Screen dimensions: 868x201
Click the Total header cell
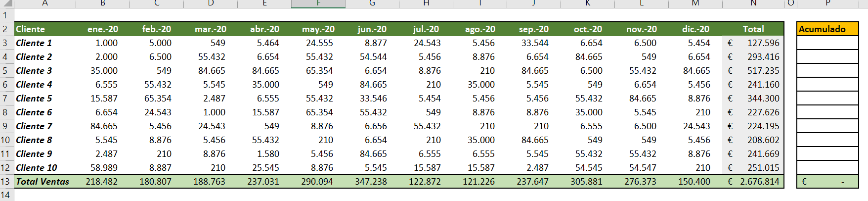click(753, 29)
